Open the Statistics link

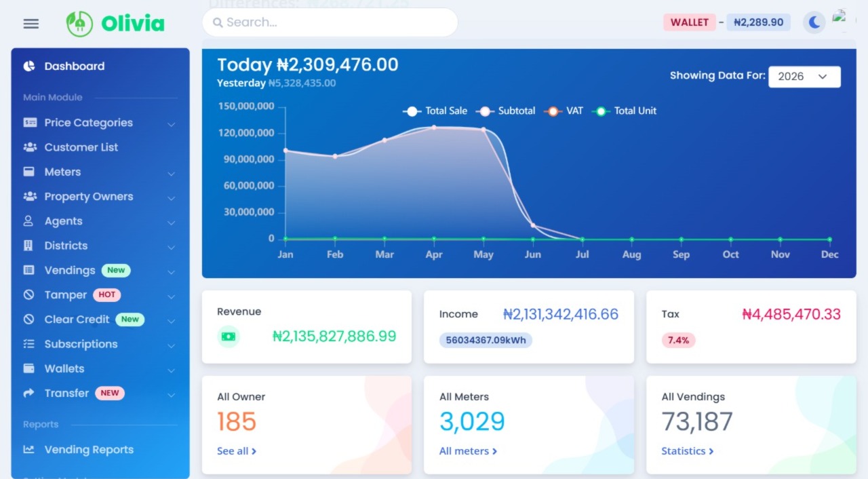pyautogui.click(x=688, y=451)
